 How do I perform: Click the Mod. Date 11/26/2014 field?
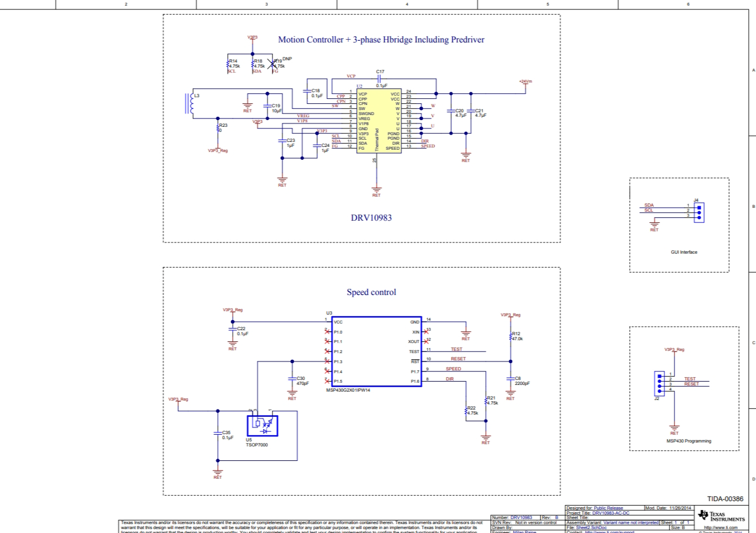668,508
